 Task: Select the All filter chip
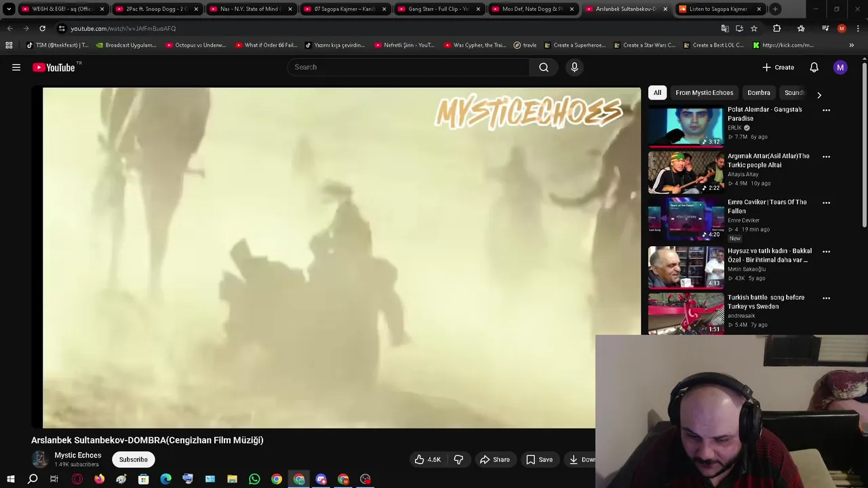[657, 93]
